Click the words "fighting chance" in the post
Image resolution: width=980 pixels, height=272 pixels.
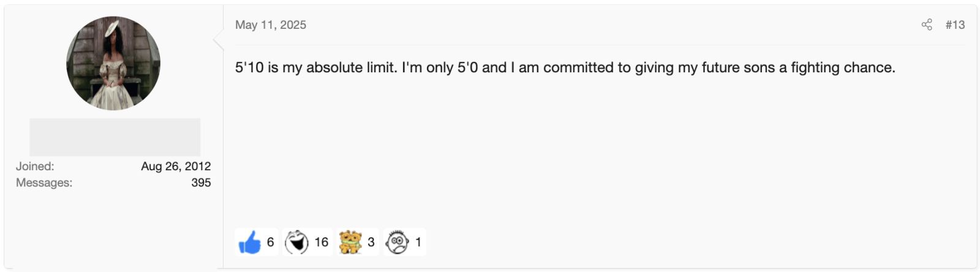842,67
